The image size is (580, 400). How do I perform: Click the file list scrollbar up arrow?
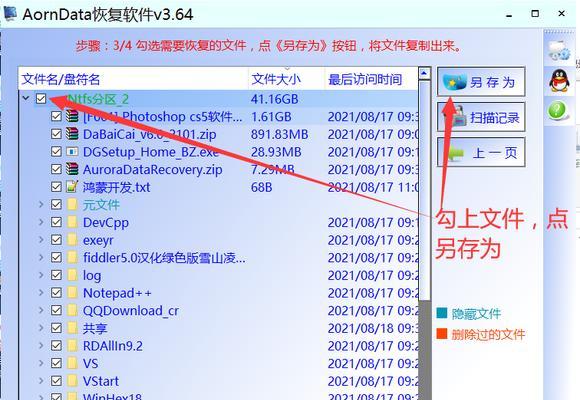point(424,74)
